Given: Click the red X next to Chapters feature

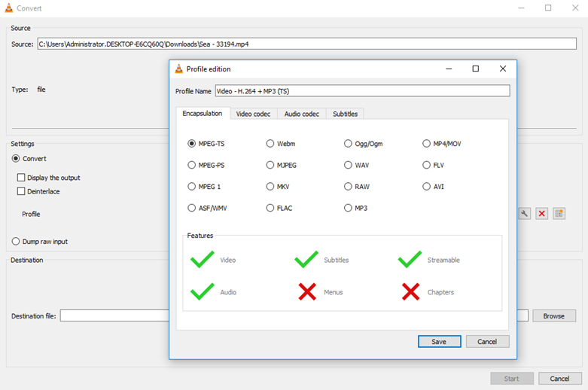Looking at the screenshot, I should pos(410,292).
